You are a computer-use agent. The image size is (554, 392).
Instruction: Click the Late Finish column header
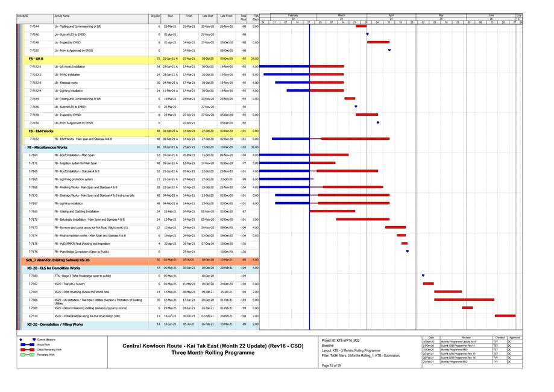coord(226,15)
